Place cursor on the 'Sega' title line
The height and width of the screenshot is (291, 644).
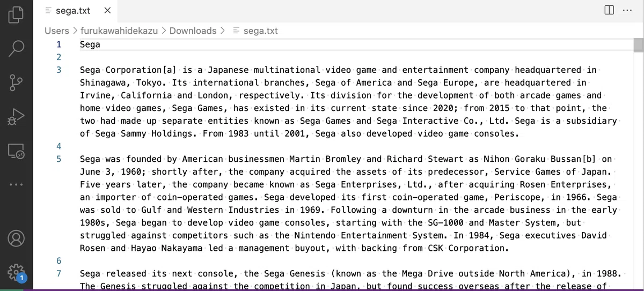pyautogui.click(x=90, y=44)
